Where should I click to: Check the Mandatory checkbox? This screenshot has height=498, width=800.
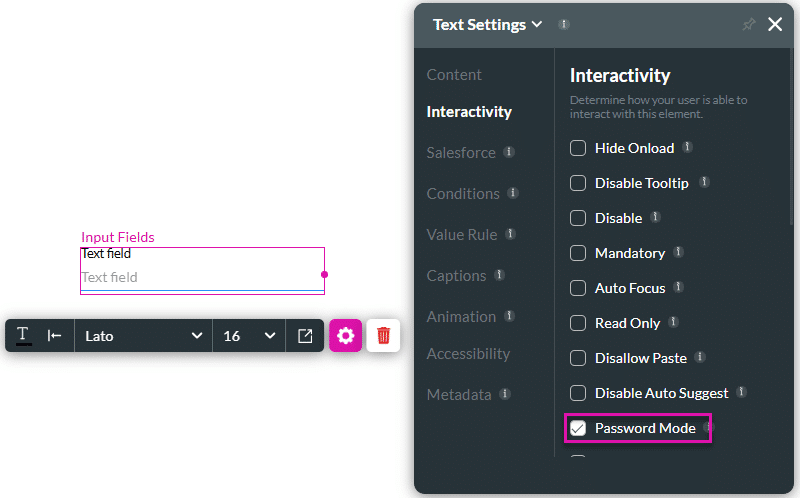(578, 253)
